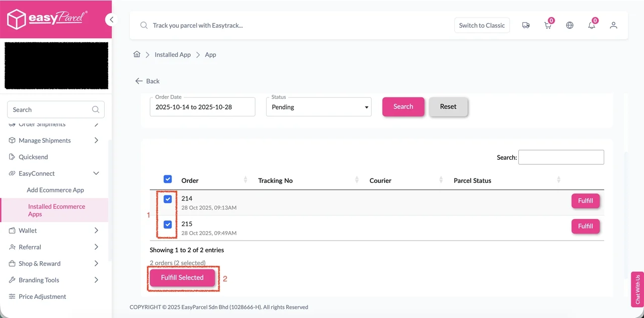The width and height of the screenshot is (644, 318).
Task: Click the Quicksend sidebar icon
Action: [x=12, y=157]
